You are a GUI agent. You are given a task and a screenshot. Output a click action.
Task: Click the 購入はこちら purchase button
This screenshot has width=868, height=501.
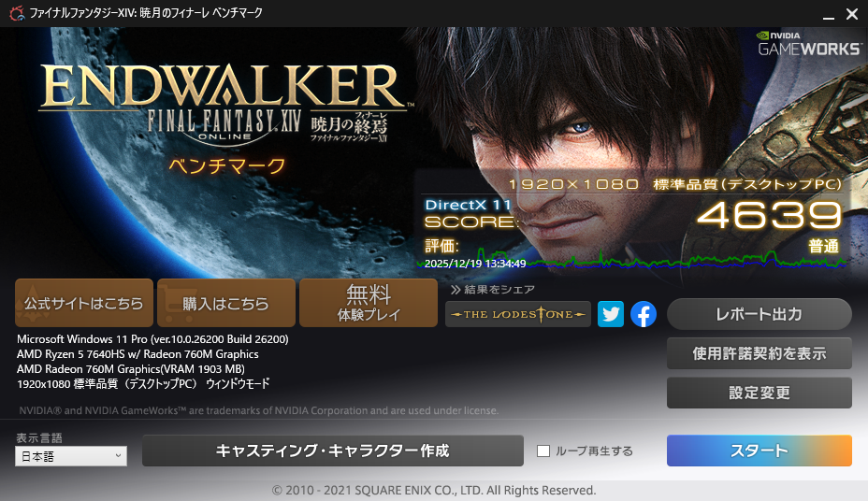point(225,303)
